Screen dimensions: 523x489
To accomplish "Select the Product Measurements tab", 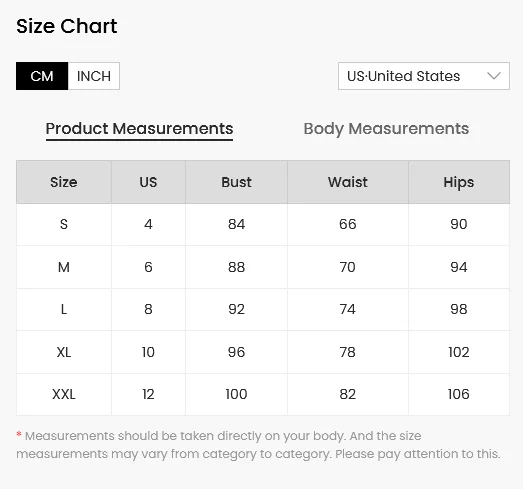I will point(139,129).
